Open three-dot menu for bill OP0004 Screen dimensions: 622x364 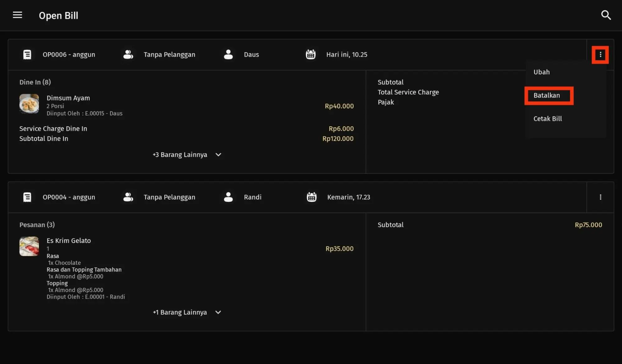(x=600, y=197)
